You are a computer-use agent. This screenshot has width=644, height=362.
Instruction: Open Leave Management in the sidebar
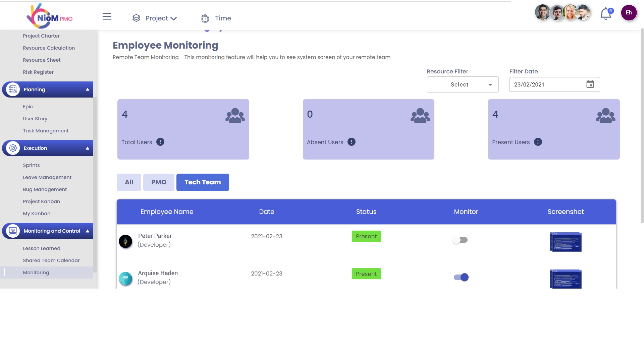click(x=47, y=177)
